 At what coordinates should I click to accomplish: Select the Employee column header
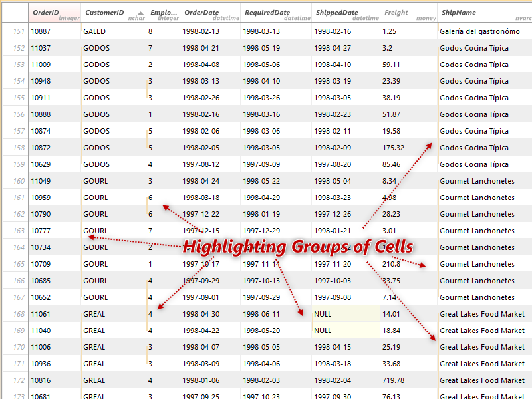click(x=163, y=13)
